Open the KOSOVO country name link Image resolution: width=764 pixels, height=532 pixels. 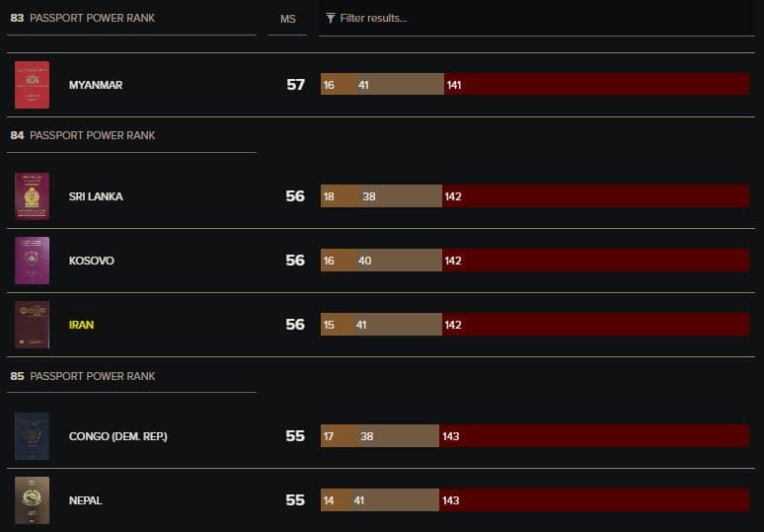[92, 261]
